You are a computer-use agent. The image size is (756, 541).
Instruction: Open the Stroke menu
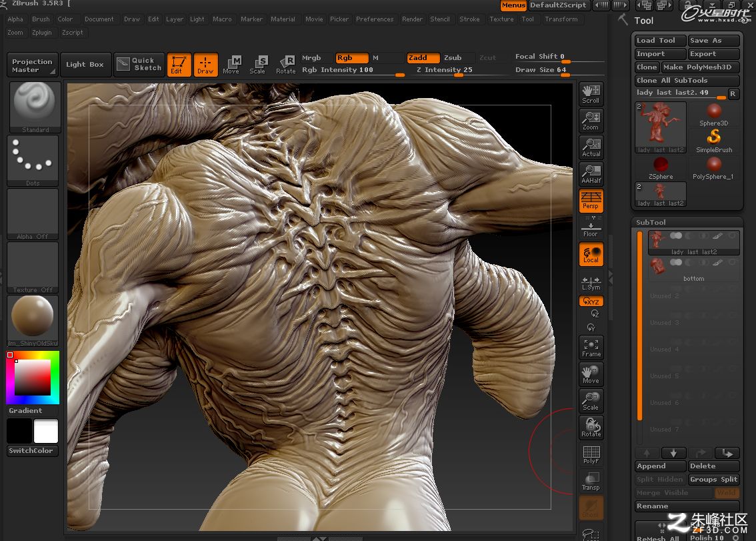pos(469,19)
